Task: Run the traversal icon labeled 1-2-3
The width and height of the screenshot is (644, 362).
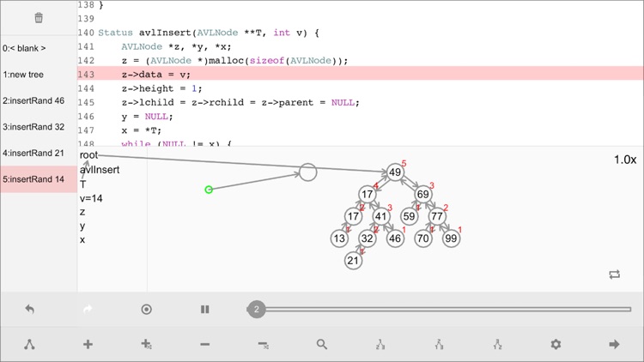Action: [x=380, y=344]
